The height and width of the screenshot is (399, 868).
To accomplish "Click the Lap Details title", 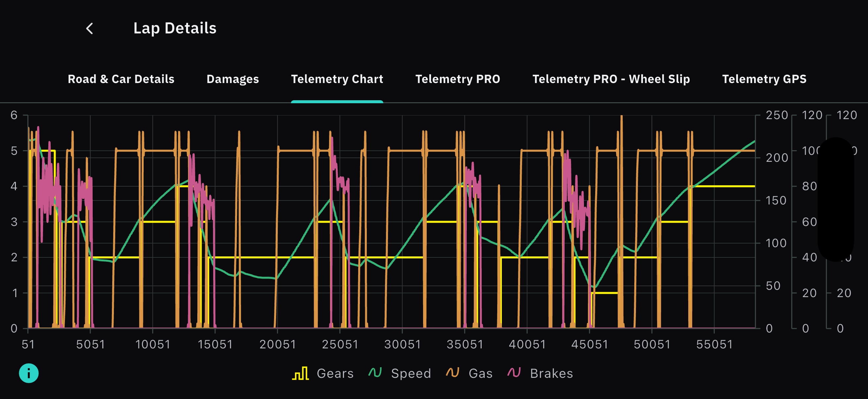I will coord(175,28).
